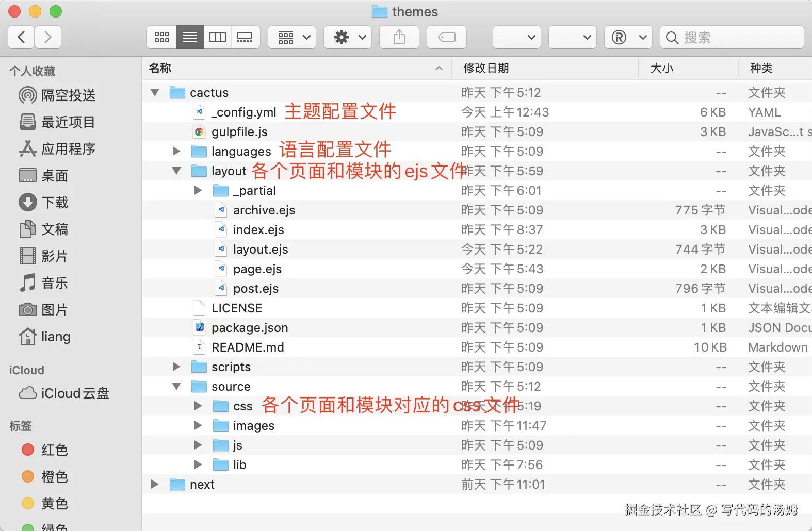Sort by the 名称 column header
The width and height of the screenshot is (812, 531).
pyautogui.click(x=297, y=68)
